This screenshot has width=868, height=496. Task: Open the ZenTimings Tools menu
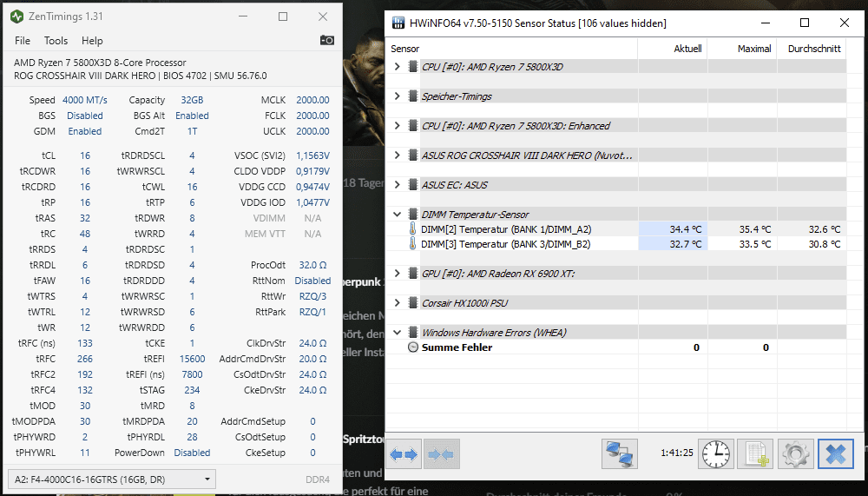click(x=56, y=41)
